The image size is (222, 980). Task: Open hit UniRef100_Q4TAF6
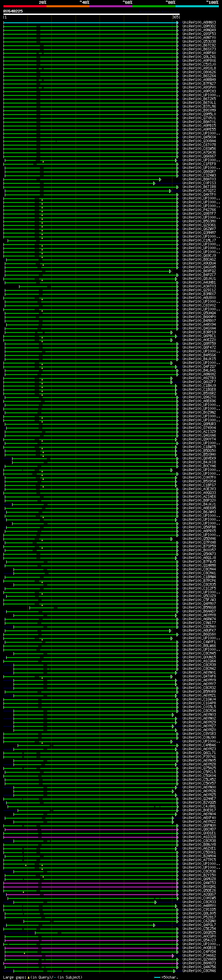[199, 677]
